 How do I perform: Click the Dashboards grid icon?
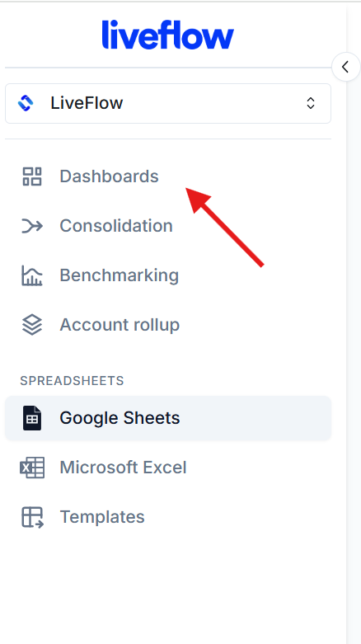click(x=32, y=176)
